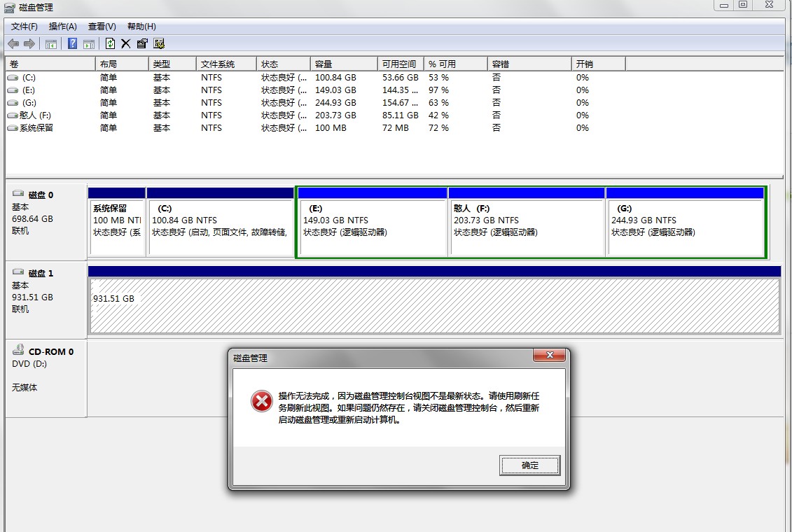Open the 查看(V) menu
Screen dimensions: 792x532
point(102,27)
